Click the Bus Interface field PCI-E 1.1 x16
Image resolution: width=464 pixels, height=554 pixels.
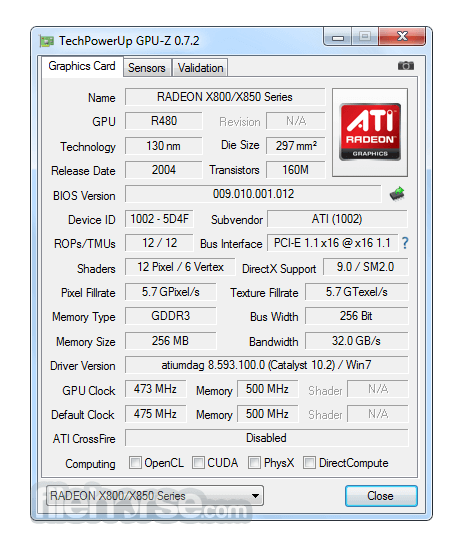(x=333, y=243)
